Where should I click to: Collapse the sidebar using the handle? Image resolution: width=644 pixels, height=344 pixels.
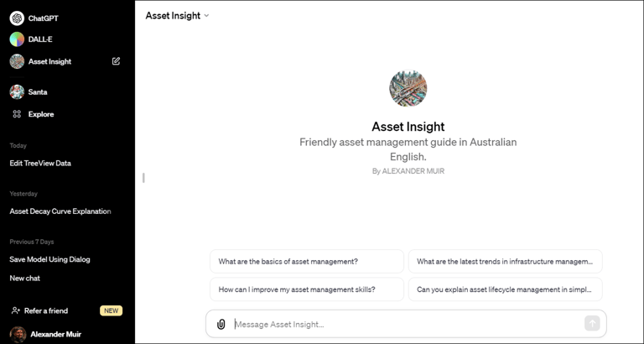(143, 178)
